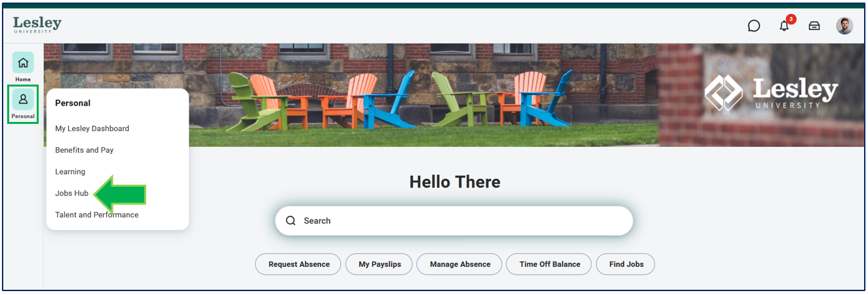Screen dimensions: 868x295
Task: Choose Learning from Personal menu
Action: click(70, 172)
